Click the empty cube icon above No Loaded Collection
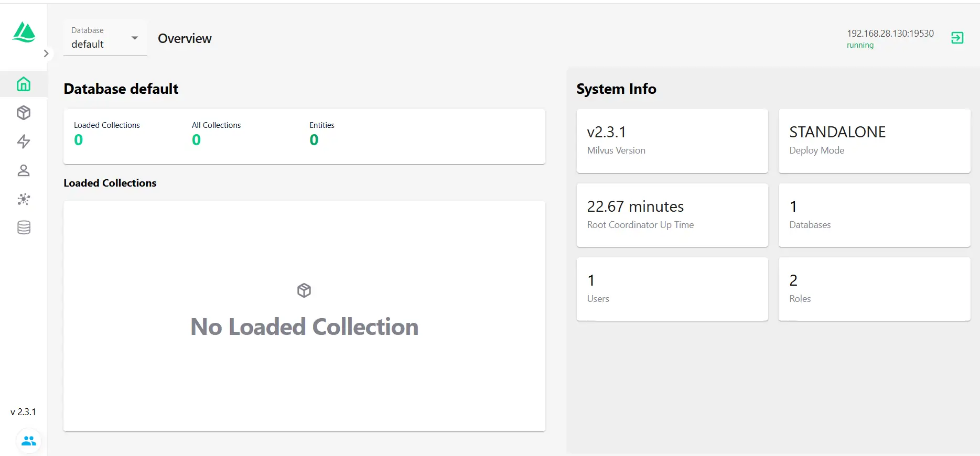 point(304,290)
